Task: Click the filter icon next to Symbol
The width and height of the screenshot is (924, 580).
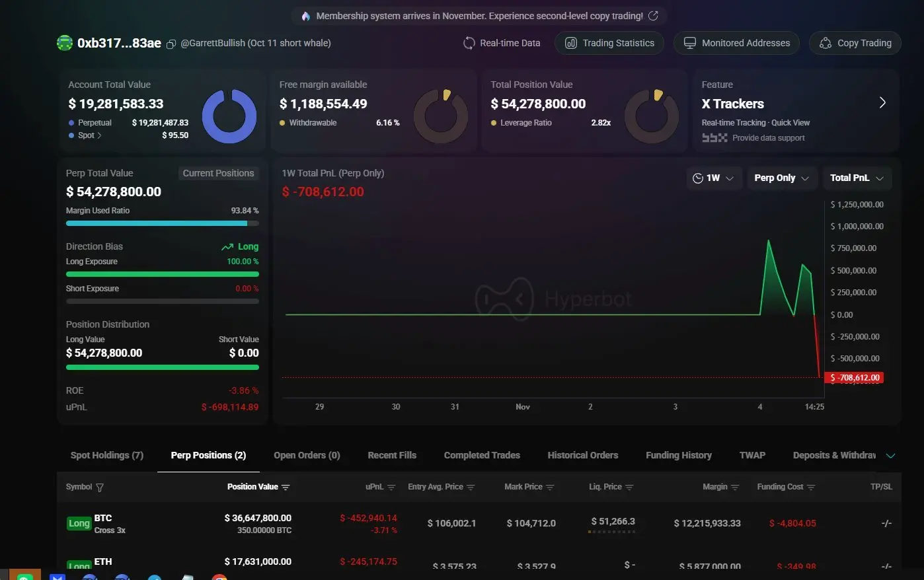Action: coord(100,488)
